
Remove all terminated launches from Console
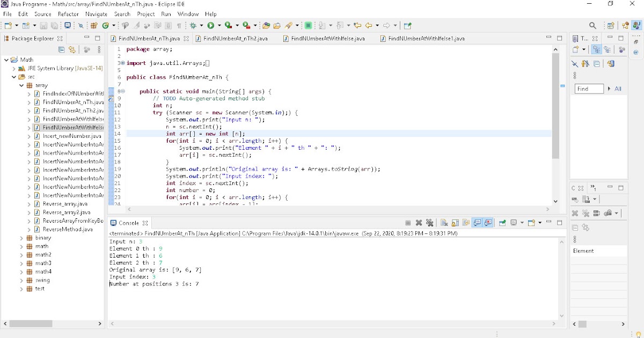coord(430,223)
